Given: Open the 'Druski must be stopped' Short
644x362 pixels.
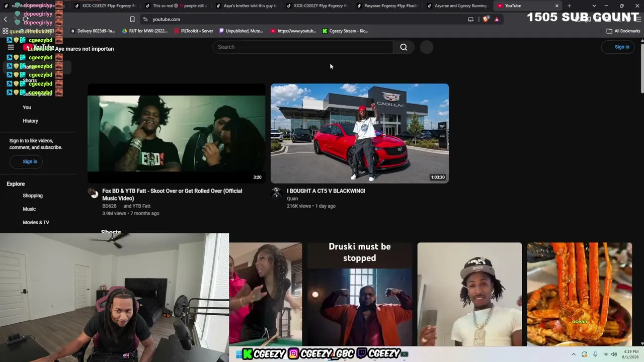Looking at the screenshot, I should point(360,294).
